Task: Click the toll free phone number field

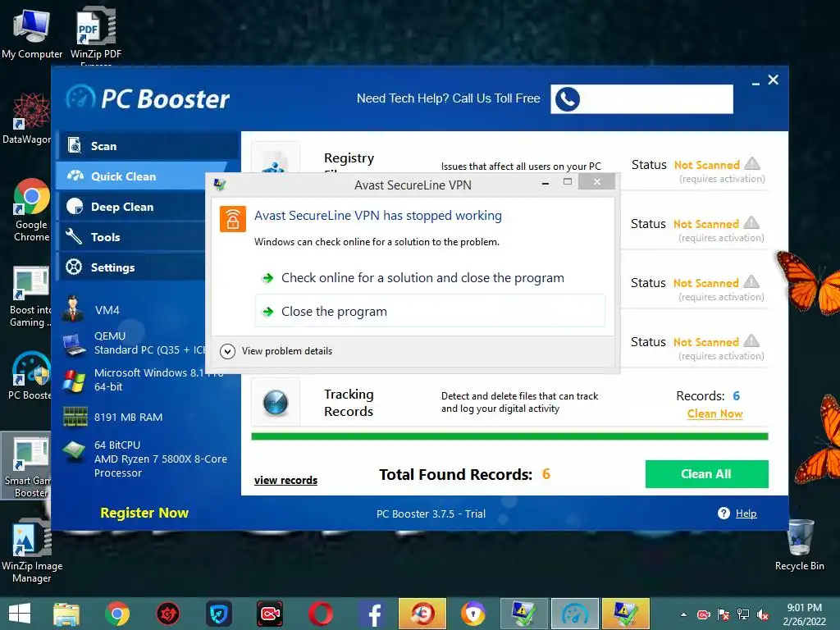Action: tap(641, 99)
